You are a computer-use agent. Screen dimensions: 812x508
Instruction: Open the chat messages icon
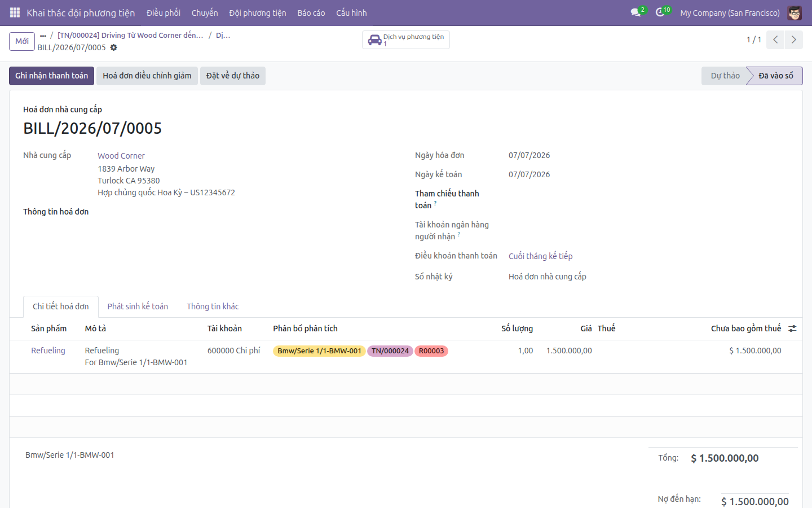coord(636,12)
